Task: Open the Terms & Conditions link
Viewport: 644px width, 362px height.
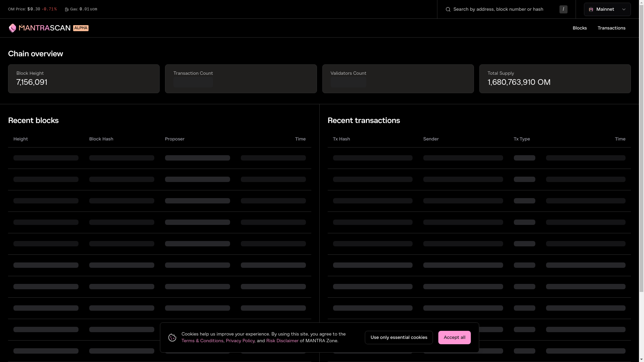Action: tap(202, 341)
